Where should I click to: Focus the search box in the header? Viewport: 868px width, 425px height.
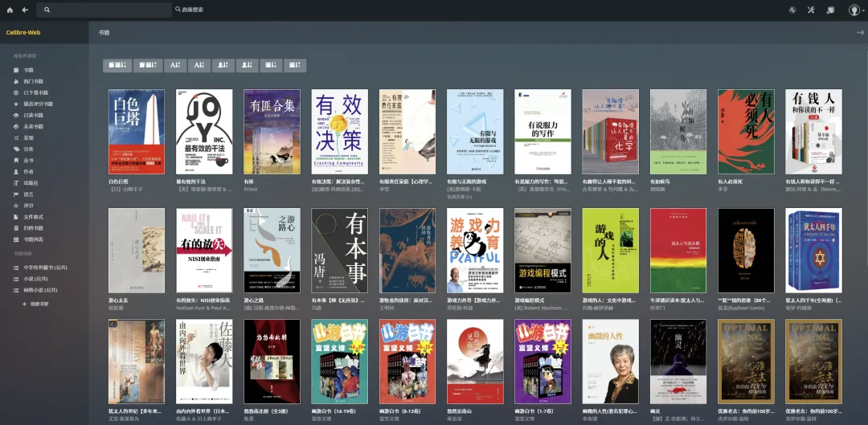pos(104,10)
